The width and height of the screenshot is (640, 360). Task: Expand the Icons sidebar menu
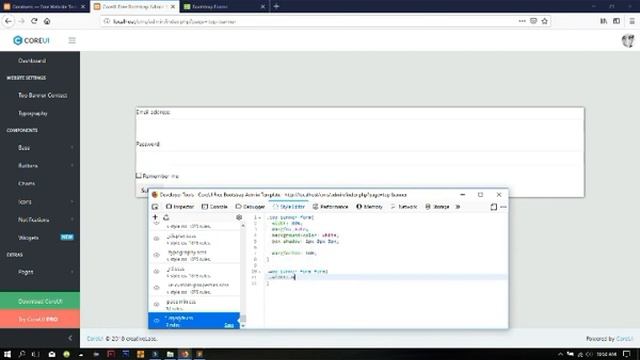click(40, 202)
